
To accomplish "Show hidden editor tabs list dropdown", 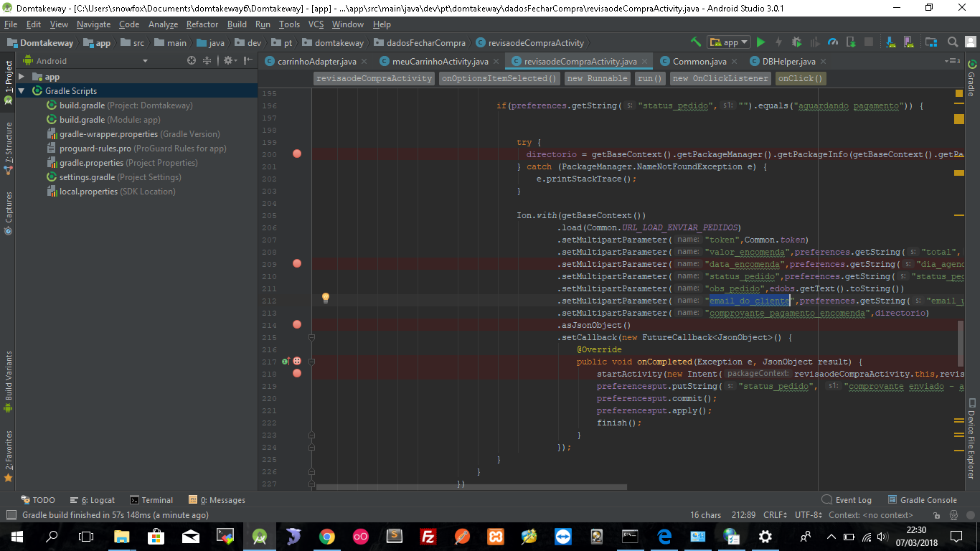I will click(953, 61).
